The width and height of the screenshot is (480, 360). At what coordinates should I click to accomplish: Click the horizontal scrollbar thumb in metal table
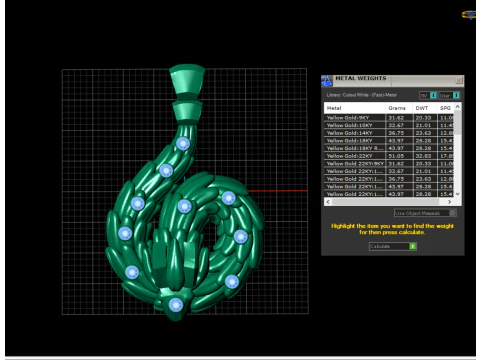coord(385,202)
